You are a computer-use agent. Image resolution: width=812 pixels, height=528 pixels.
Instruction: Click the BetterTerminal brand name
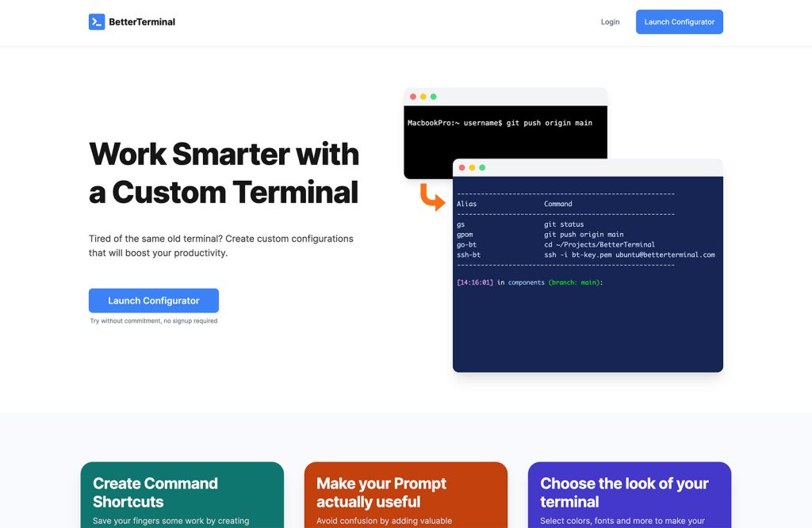[142, 21]
